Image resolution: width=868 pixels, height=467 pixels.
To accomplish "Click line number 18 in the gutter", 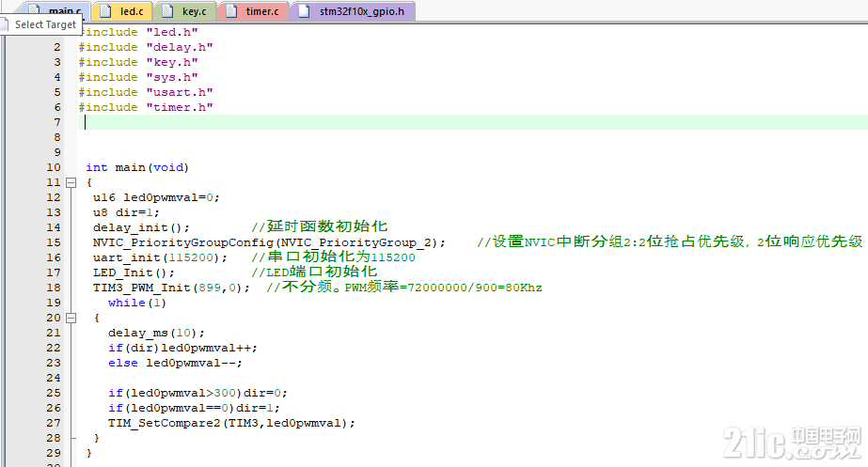I will [54, 288].
